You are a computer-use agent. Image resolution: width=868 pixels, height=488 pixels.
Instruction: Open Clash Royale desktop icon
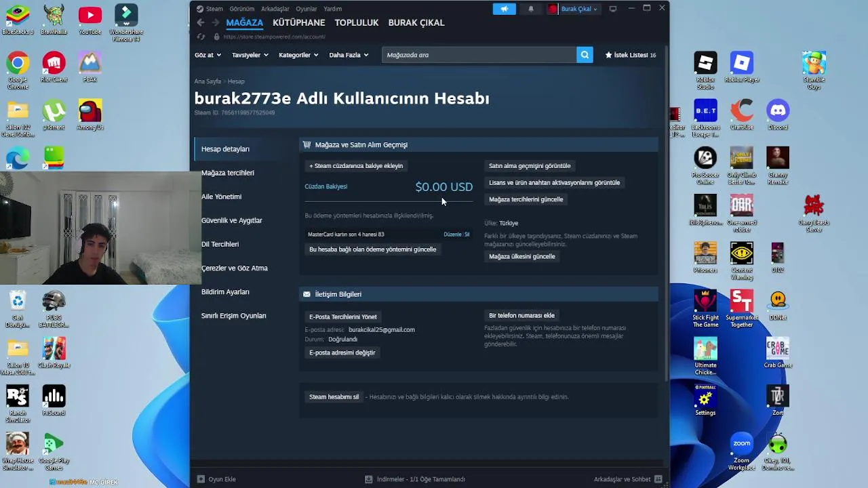pyautogui.click(x=54, y=352)
